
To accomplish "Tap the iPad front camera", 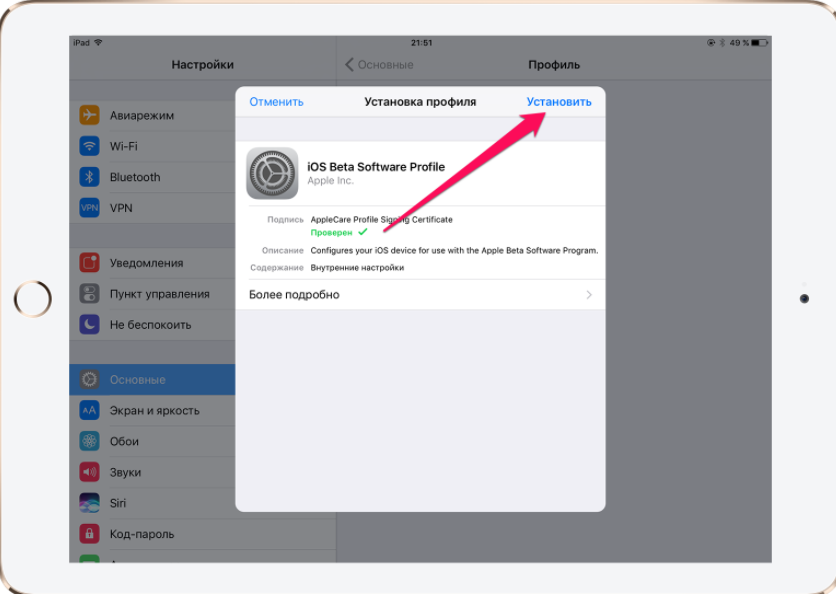I will coord(805,299).
